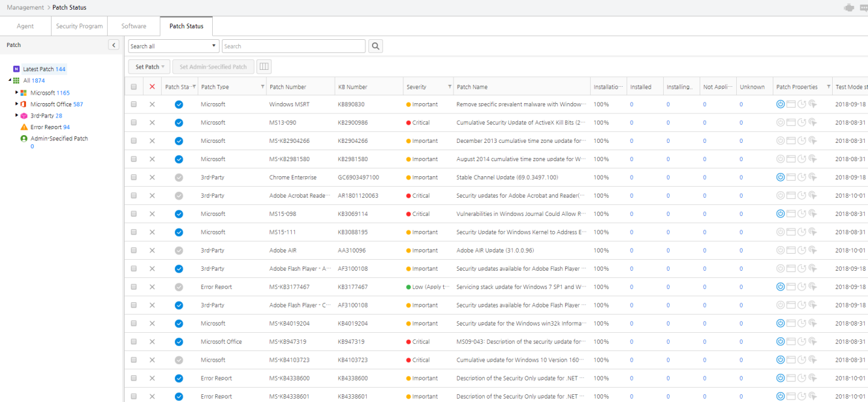Collapse the Patch side panel
Screen dimensions: 868x402
pos(114,45)
